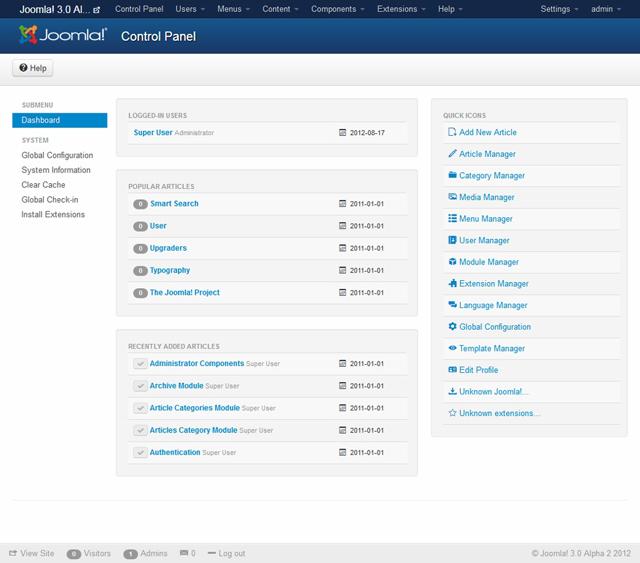Open the Menus dropdown menu
This screenshot has height=563, width=640.
click(x=233, y=9)
